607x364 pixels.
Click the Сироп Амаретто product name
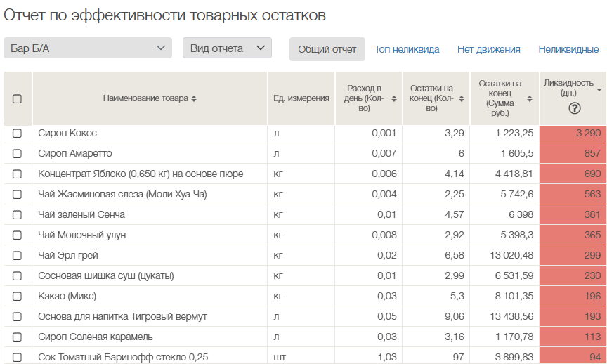point(75,153)
